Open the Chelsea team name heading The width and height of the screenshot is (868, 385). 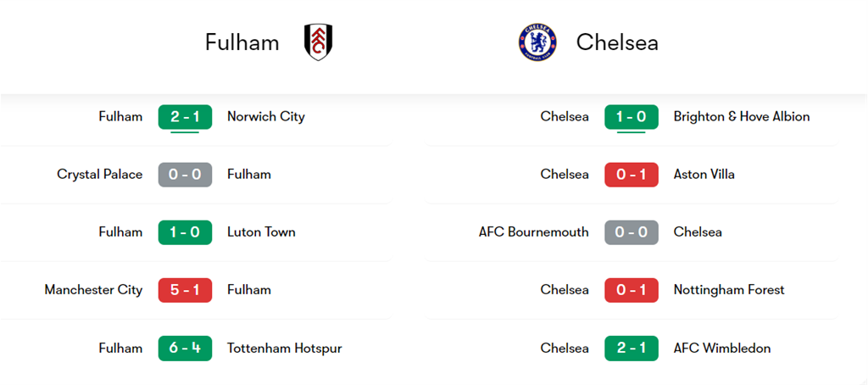point(617,42)
